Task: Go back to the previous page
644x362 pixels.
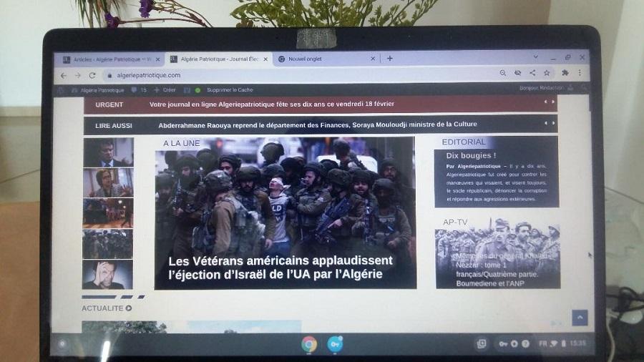Action: click(63, 76)
